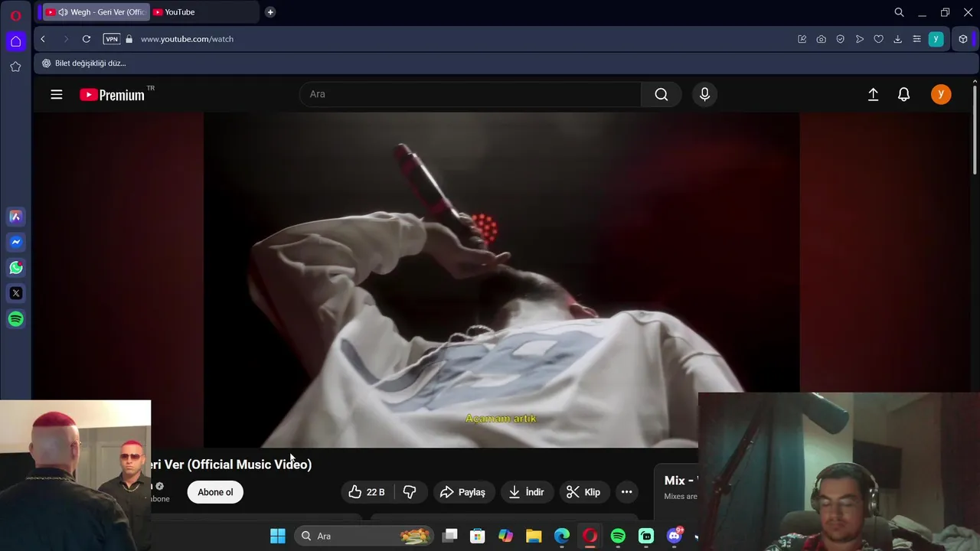This screenshot has width=980, height=551.
Task: Open the extensions cube icon
Action: pos(963,39)
